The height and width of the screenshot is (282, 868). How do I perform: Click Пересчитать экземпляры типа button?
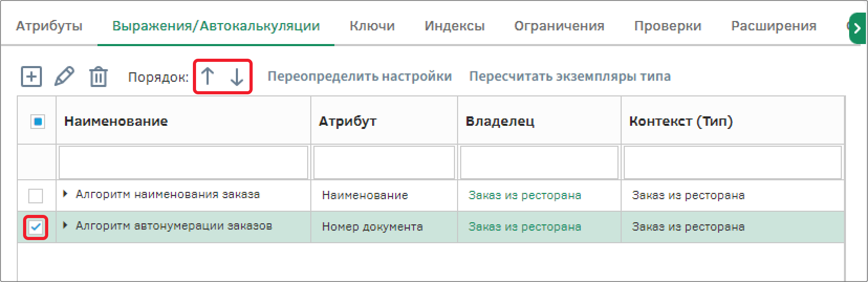coord(570,77)
